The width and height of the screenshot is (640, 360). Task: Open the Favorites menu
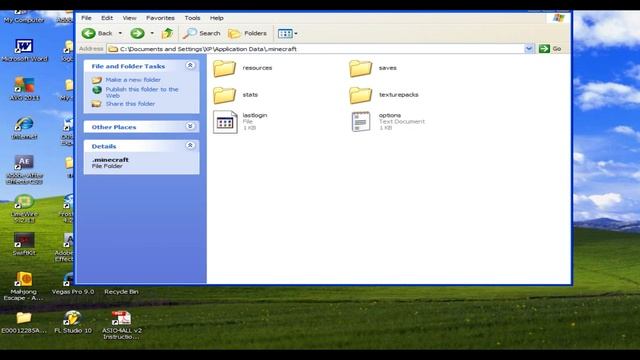coord(160,18)
